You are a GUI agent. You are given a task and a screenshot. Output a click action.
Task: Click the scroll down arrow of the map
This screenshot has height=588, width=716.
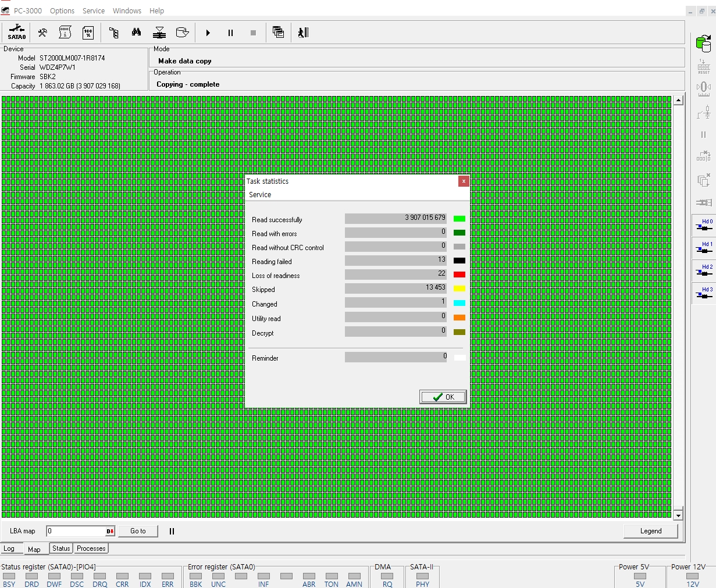(x=678, y=515)
